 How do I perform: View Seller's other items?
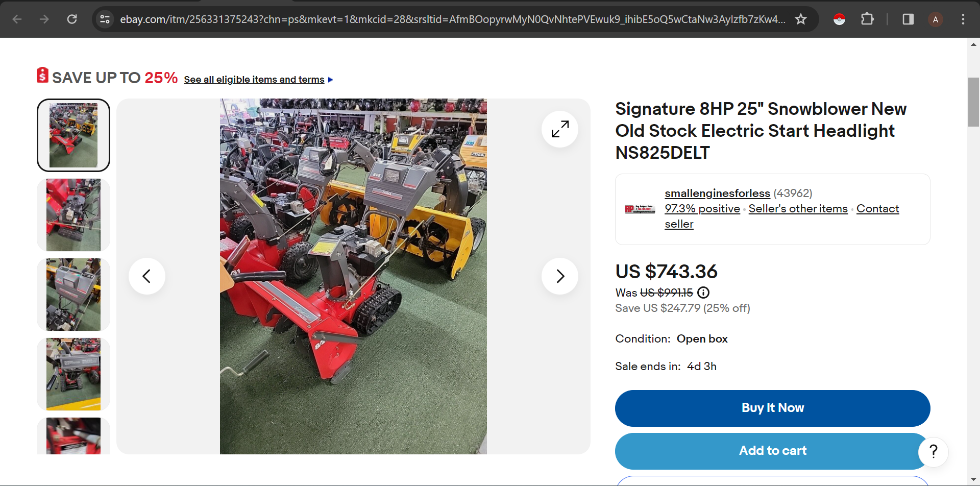point(798,209)
